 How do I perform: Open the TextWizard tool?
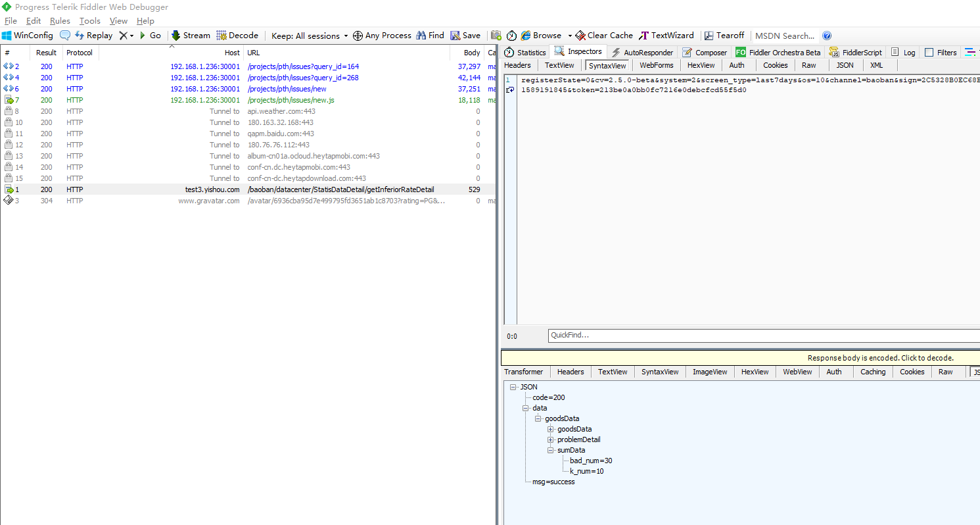[x=666, y=36]
